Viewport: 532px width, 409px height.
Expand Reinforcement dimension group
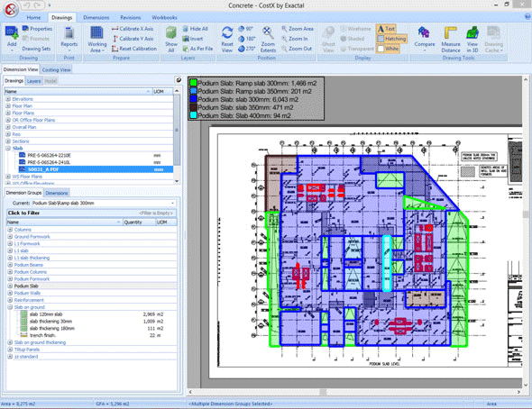tap(10, 300)
